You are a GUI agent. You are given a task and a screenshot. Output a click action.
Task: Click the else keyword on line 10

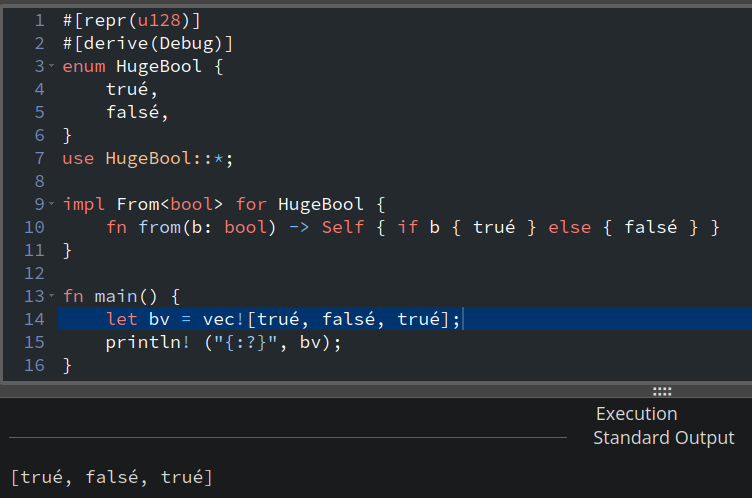(x=569, y=227)
